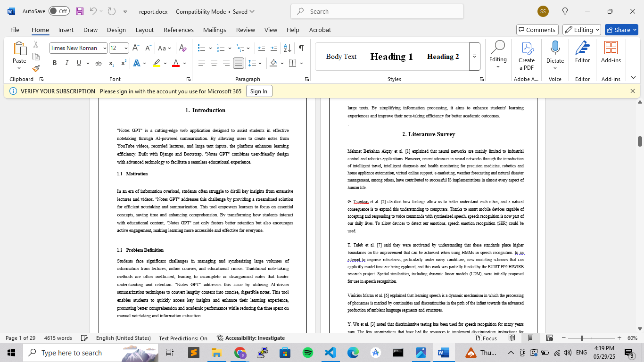Click the Undo arrow in title bar
This screenshot has height=362, width=644.
tap(93, 11)
